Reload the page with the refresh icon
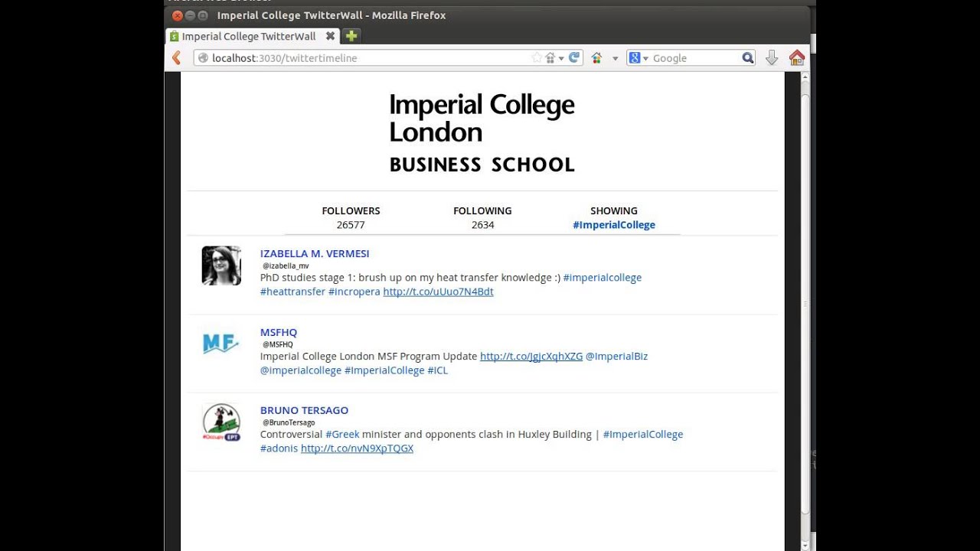Image resolution: width=980 pixels, height=551 pixels. [574, 58]
